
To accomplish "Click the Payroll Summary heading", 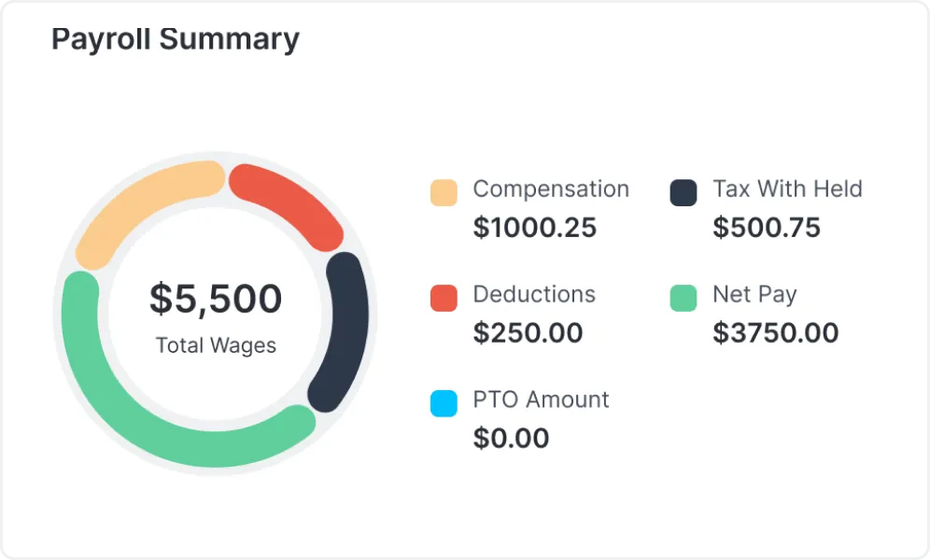I will pyautogui.click(x=176, y=39).
